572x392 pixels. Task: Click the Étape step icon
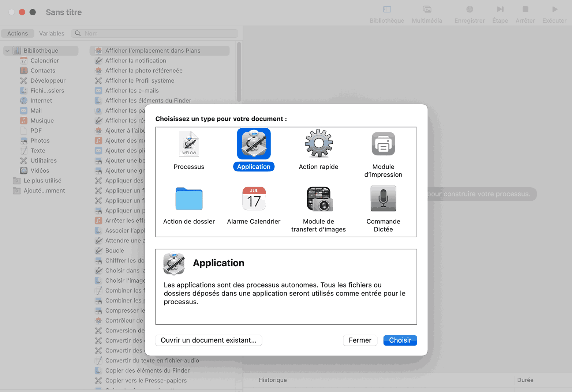[x=500, y=10]
